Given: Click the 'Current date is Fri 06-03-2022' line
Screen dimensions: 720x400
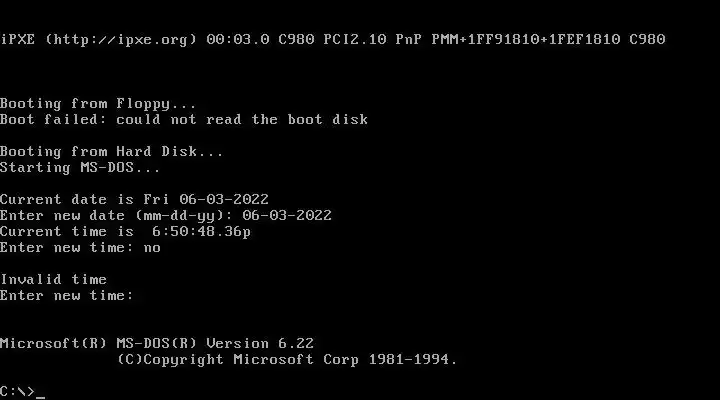Looking at the screenshot, I should [134, 199].
